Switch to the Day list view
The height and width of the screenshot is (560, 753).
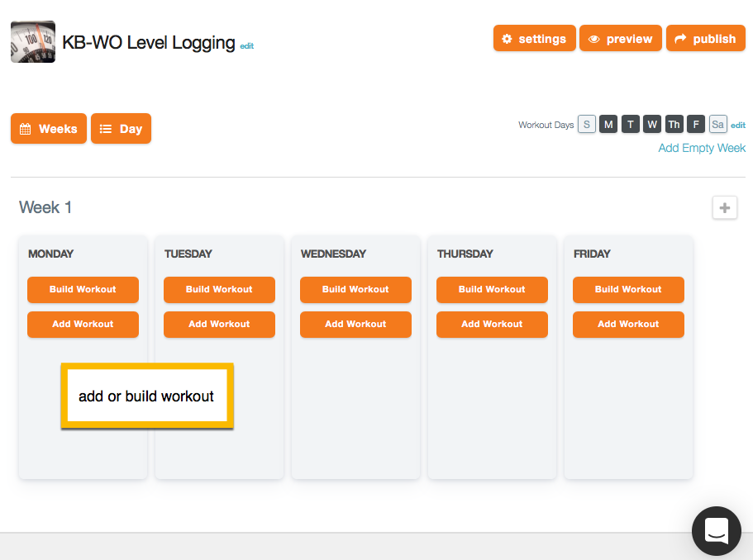pos(121,129)
